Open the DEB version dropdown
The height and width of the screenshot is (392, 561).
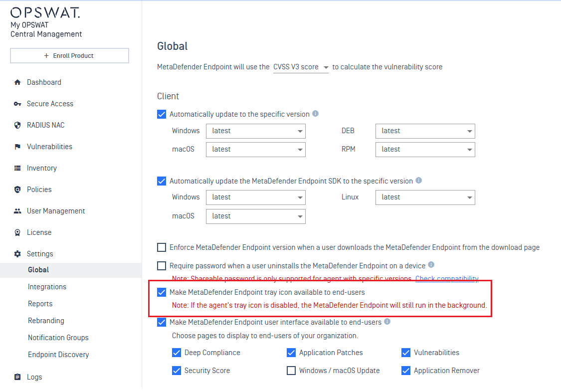pyautogui.click(x=425, y=131)
